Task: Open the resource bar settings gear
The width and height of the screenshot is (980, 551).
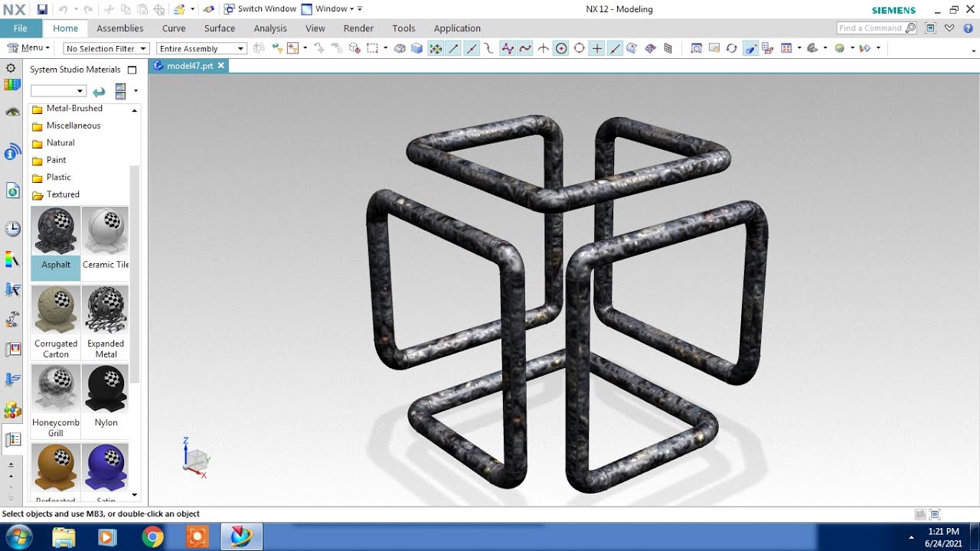Action: pyautogui.click(x=11, y=68)
